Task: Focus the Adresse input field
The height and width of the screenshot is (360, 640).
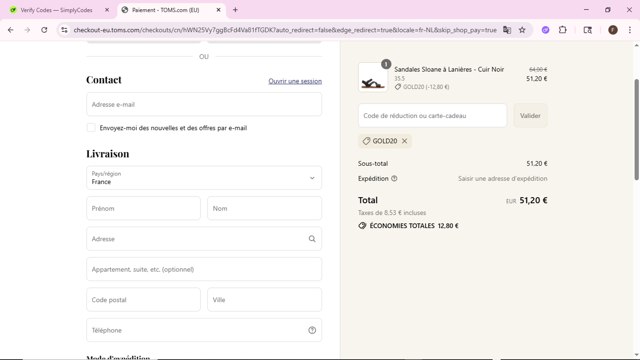Action: pyautogui.click(x=204, y=239)
